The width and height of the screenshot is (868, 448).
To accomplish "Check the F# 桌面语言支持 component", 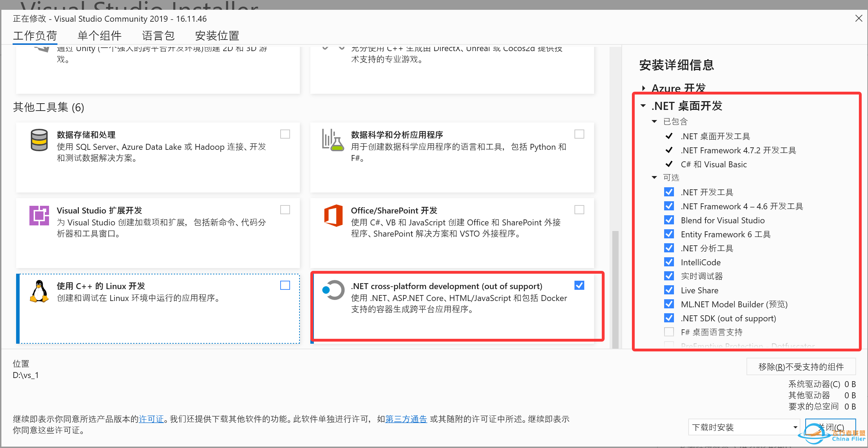I will [669, 332].
